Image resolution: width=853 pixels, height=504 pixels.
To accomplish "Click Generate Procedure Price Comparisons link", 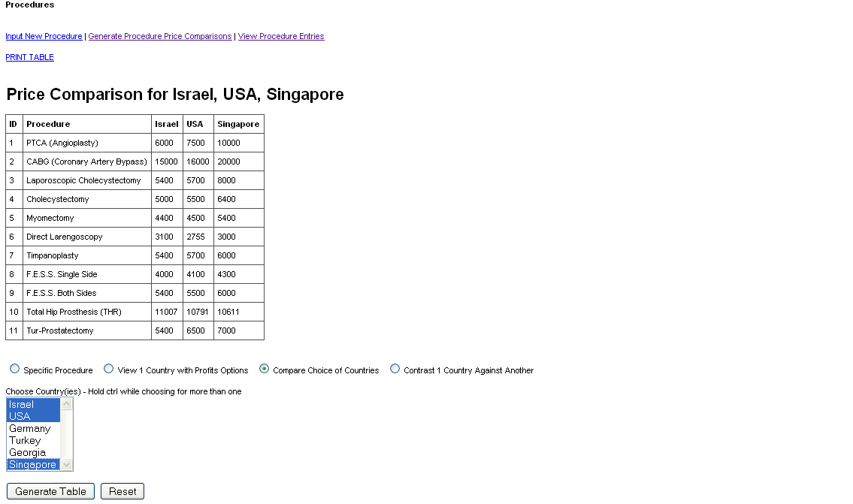I will [160, 36].
